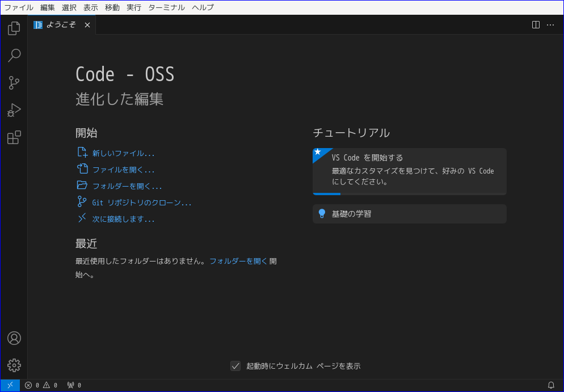This screenshot has height=392, width=564.
Task: Open the 移動 menu
Action: click(112, 7)
